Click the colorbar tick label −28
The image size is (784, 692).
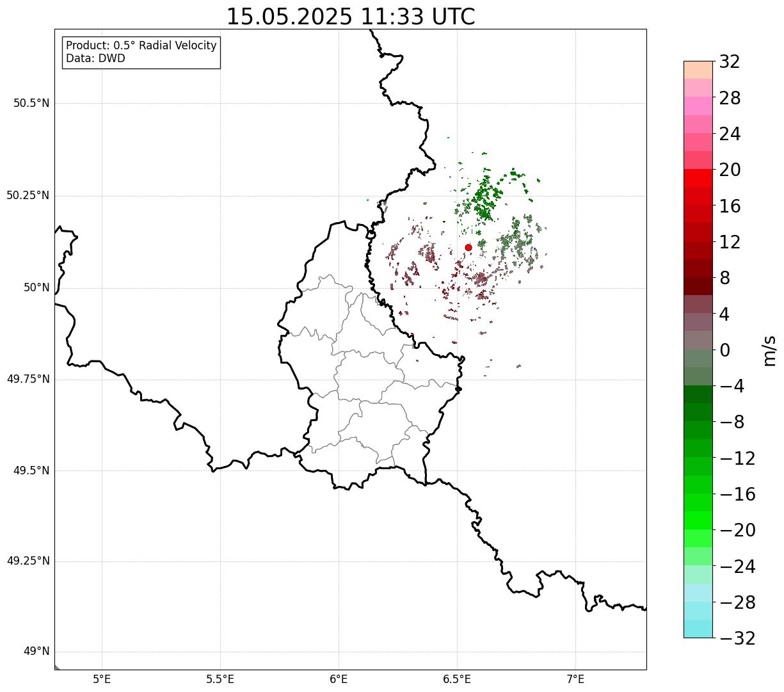coord(737,602)
